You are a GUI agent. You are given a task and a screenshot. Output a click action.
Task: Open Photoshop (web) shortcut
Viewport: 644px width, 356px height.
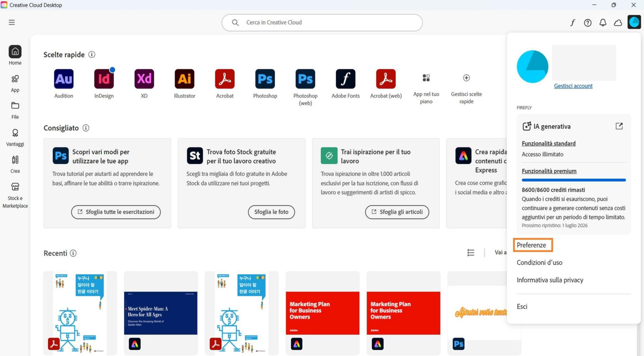point(305,79)
